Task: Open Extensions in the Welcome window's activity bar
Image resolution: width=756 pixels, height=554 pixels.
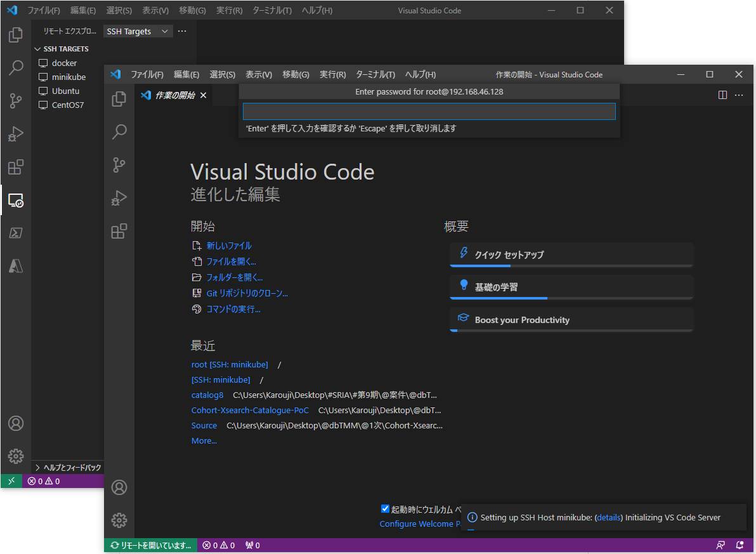Action: click(119, 230)
